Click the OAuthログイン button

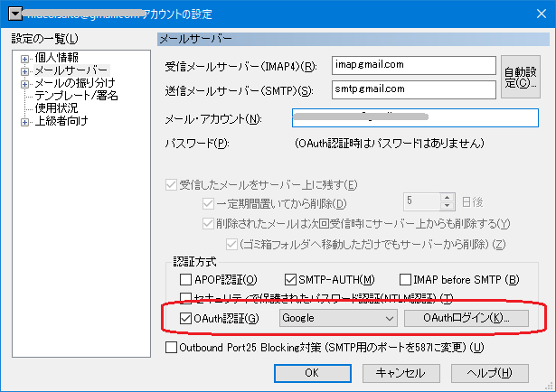click(466, 318)
